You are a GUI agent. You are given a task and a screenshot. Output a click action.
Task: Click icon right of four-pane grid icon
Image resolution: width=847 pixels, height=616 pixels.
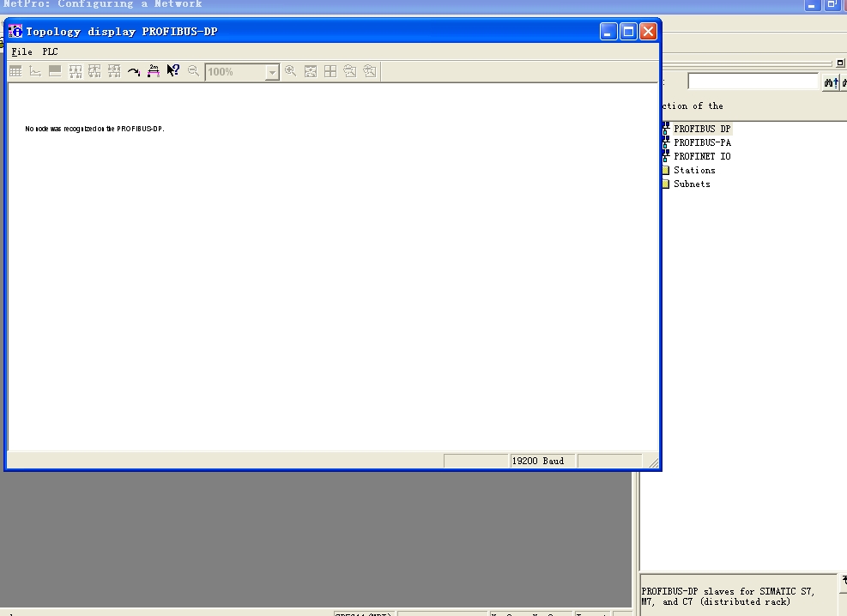[x=350, y=71]
